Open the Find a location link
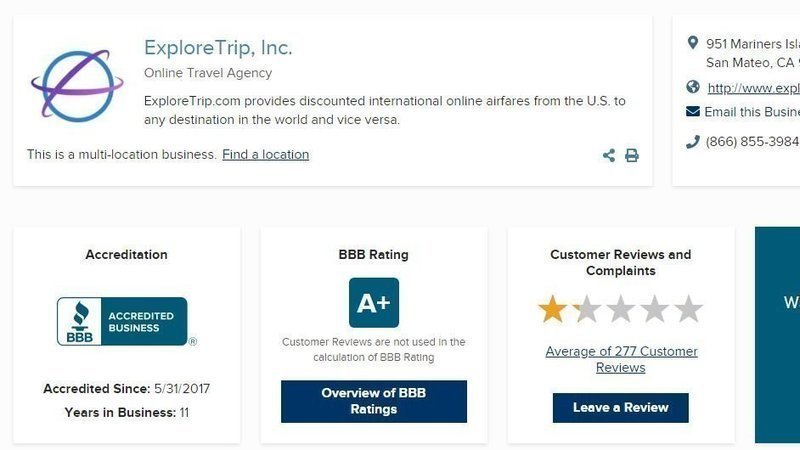 265,155
